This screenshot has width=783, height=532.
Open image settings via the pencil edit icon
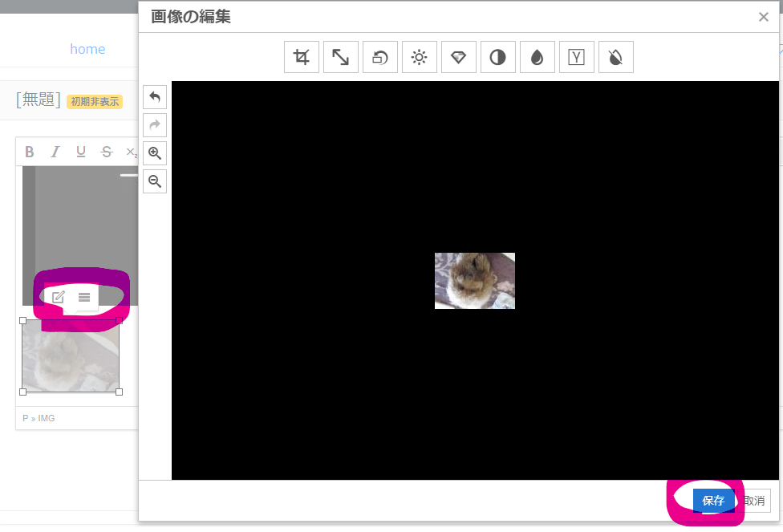[57, 296]
